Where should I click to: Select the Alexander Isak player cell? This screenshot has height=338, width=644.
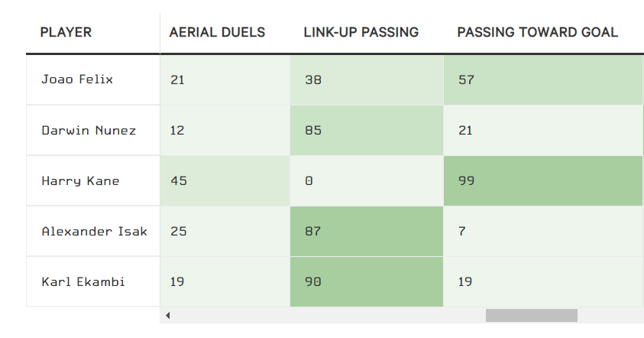point(93,231)
